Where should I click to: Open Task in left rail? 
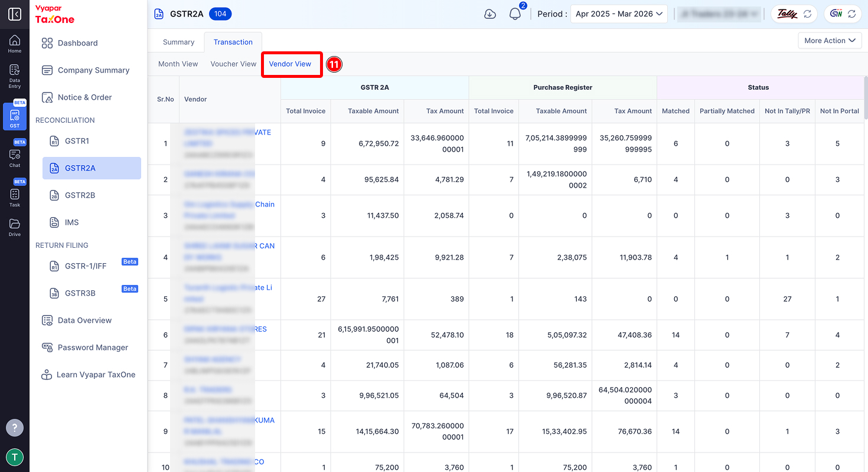[15, 196]
